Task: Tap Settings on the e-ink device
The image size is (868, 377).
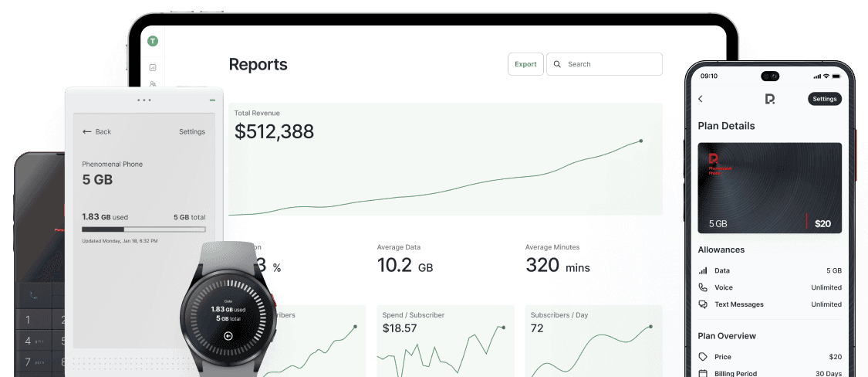Action: click(192, 131)
